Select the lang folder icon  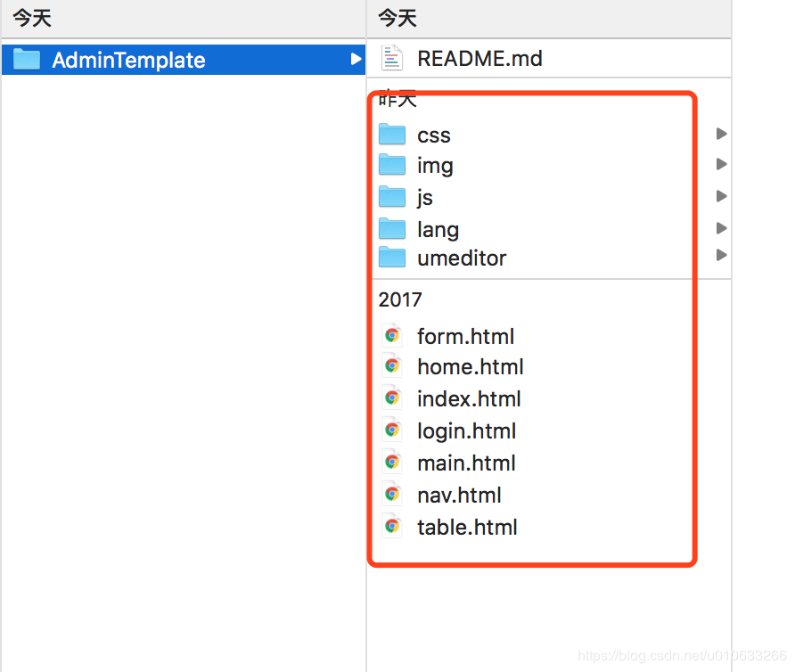click(392, 229)
